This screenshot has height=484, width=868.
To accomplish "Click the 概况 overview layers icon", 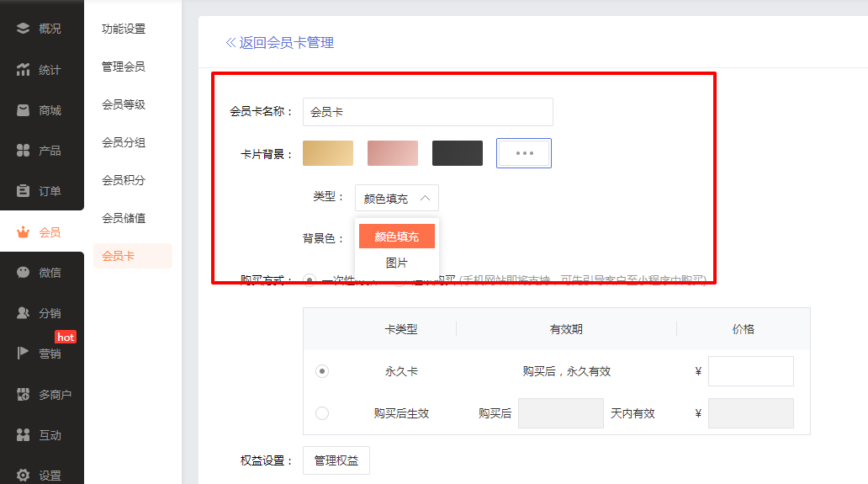I will (24, 29).
